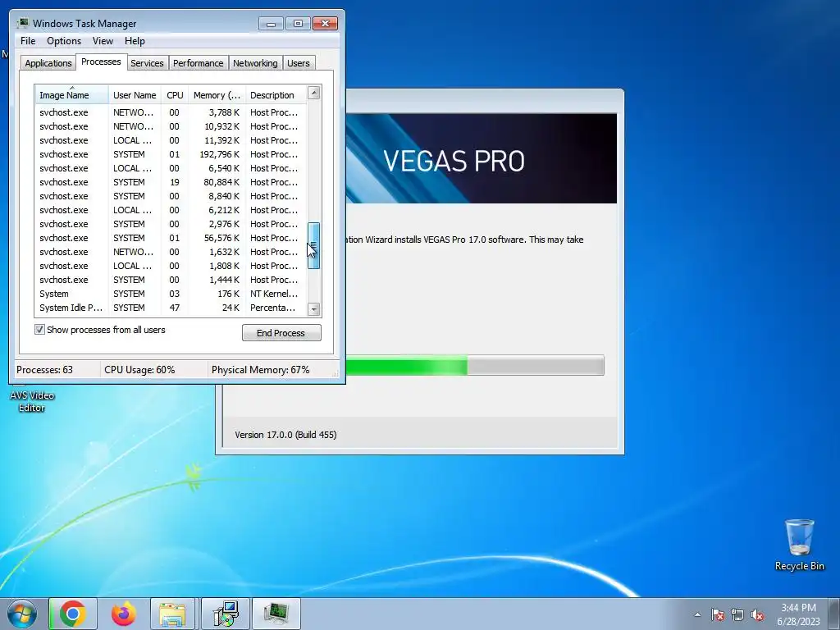Viewport: 840px width, 630px height.
Task: Click the Task Manager title bar icon
Action: pos(23,23)
